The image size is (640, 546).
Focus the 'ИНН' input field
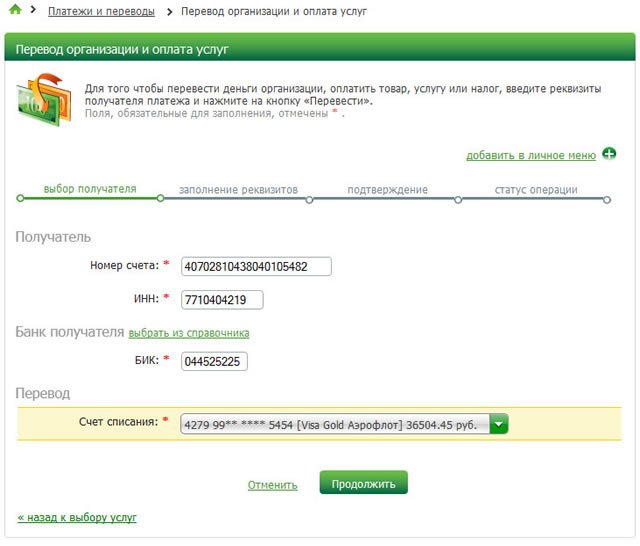click(222, 300)
